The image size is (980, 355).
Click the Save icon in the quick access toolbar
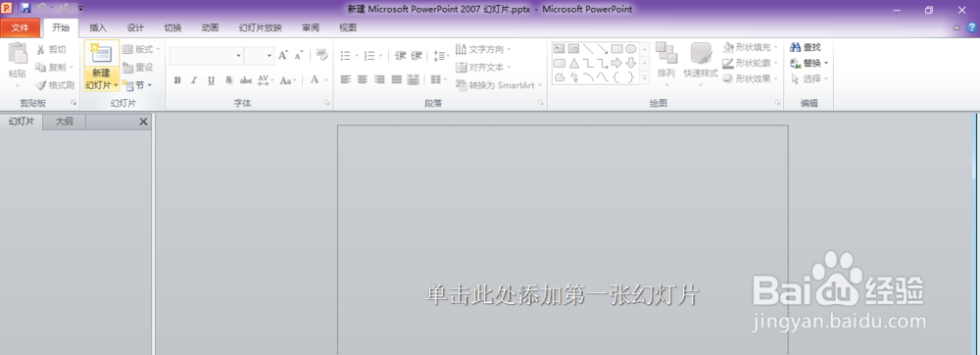[x=25, y=8]
